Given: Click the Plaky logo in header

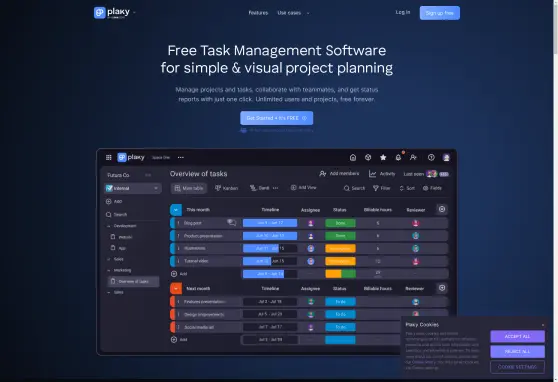Looking at the screenshot, I should [x=112, y=12].
